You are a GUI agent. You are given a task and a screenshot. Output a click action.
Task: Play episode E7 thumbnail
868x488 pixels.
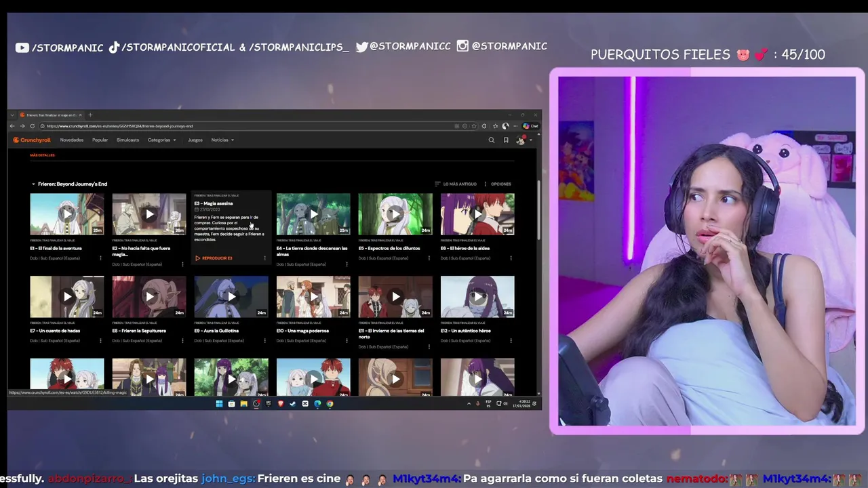point(67,296)
